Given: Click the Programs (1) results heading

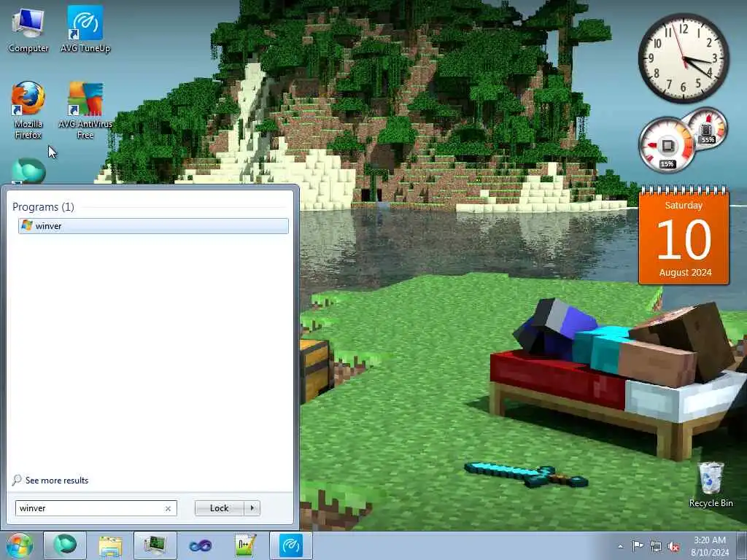Looking at the screenshot, I should tap(43, 206).
